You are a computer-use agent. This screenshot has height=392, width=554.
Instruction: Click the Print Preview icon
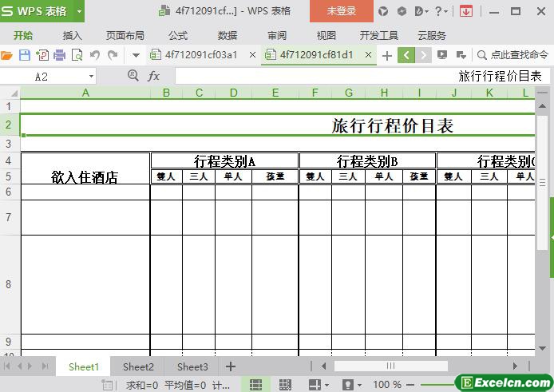point(77,55)
